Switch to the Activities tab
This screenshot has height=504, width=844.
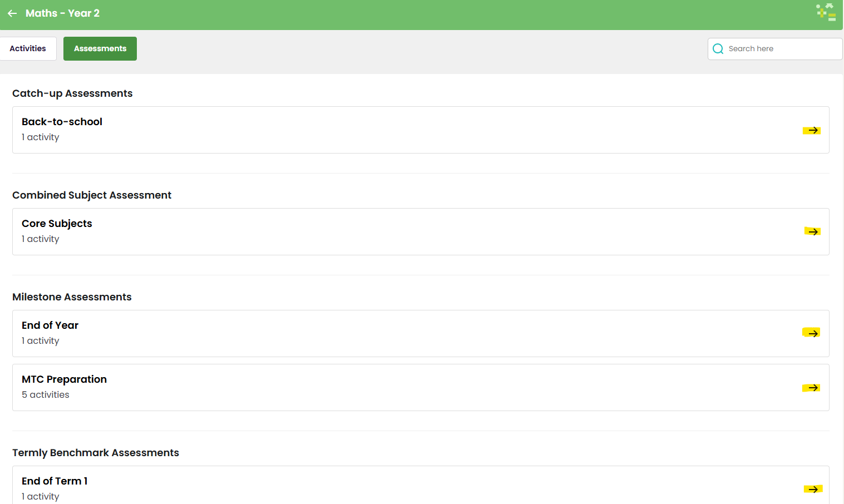(28, 49)
